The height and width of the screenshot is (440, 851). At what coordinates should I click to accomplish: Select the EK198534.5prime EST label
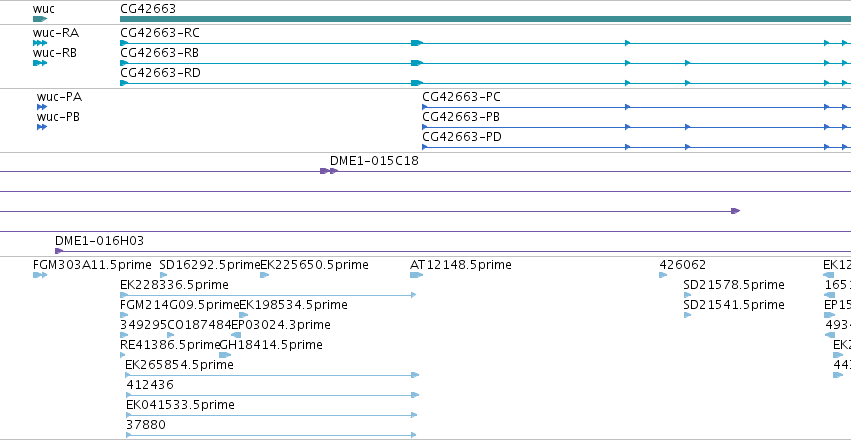293,305
